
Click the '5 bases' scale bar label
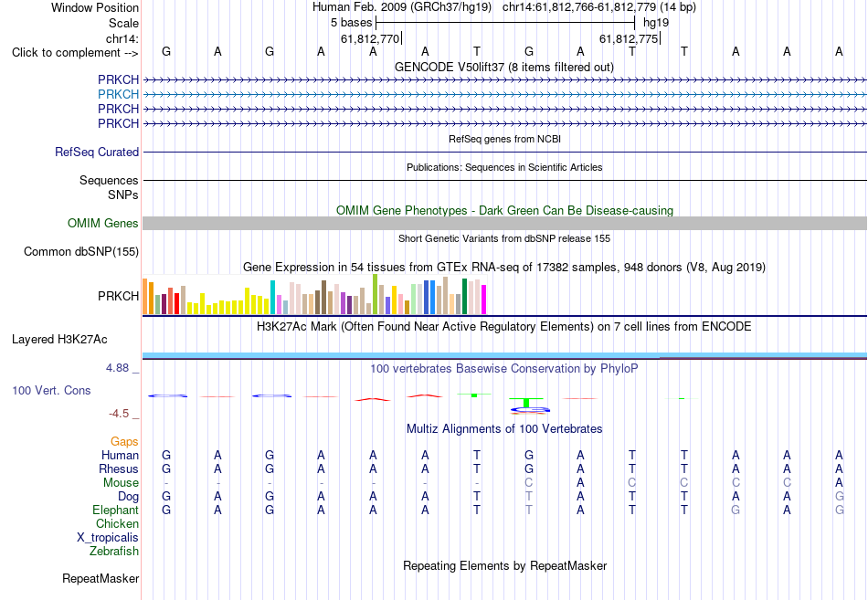[x=352, y=23]
